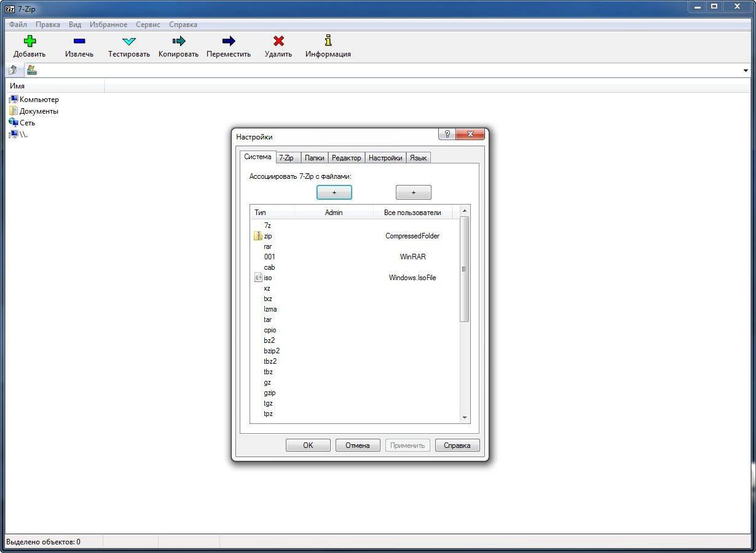
Task: Click the WinRAR association cell
Action: 412,257
